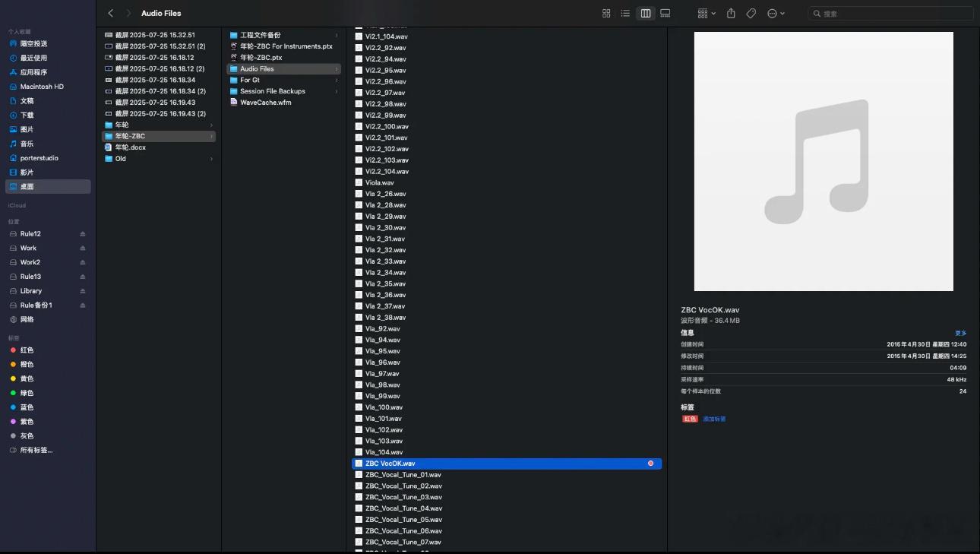This screenshot has width=980, height=554.
Task: Expand the Audio Files folder chevron
Action: pos(336,69)
